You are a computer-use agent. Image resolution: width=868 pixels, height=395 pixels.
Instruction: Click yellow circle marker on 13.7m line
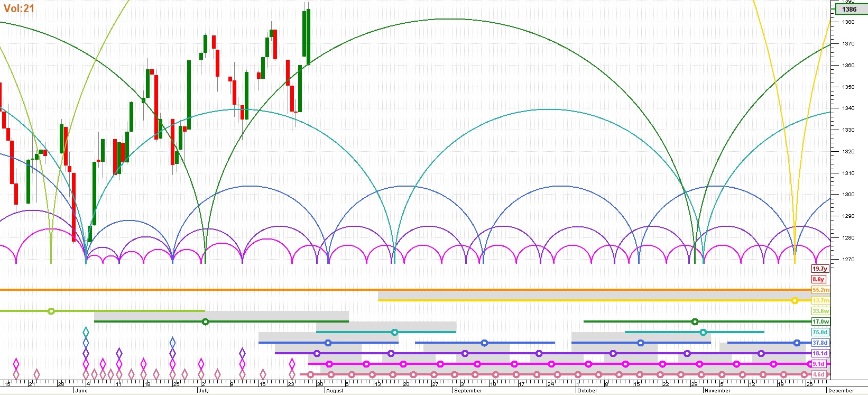795,301
